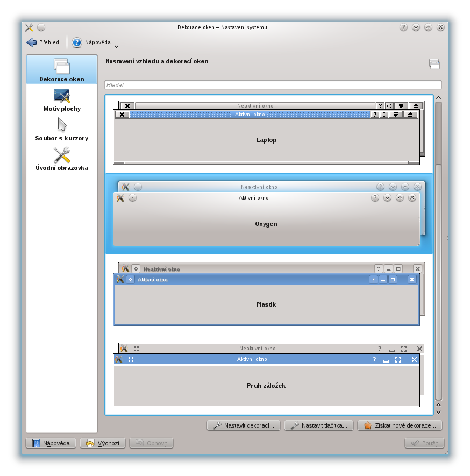Click the system settings window menu icon
This screenshot has height=476, width=470.
29,27
